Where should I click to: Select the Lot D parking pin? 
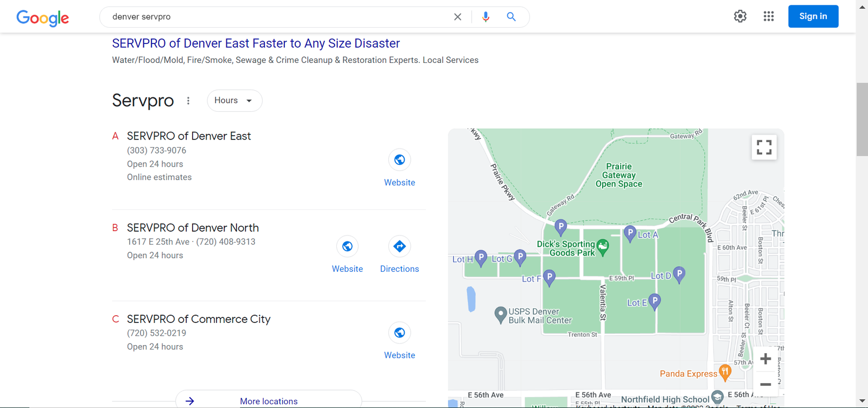(679, 274)
